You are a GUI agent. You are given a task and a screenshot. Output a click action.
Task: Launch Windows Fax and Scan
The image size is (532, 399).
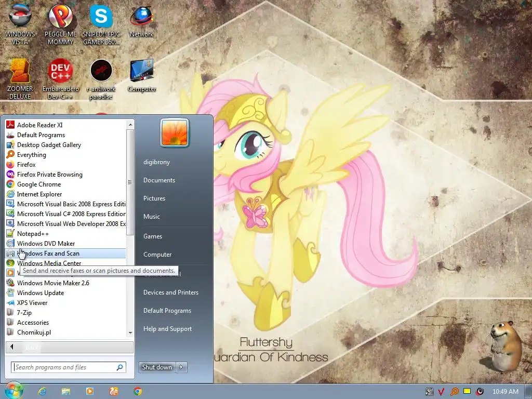65,253
